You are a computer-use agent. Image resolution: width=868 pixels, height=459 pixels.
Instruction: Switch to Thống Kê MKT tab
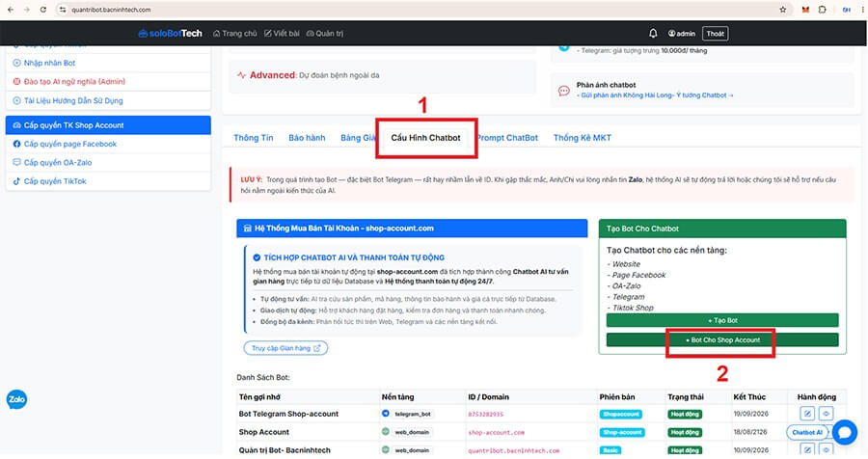(583, 137)
